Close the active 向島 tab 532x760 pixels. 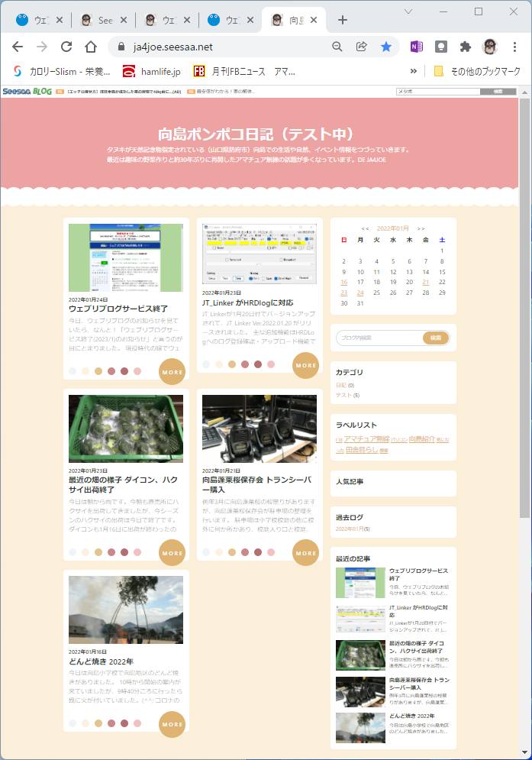click(314, 20)
